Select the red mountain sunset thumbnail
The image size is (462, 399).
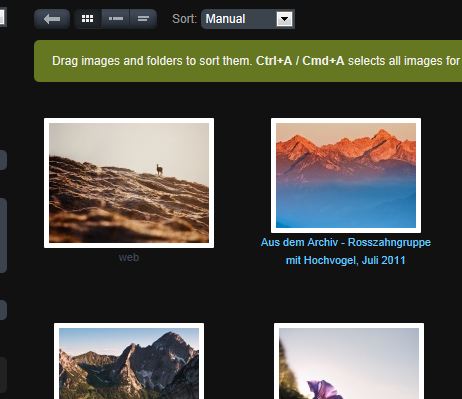[x=346, y=176]
